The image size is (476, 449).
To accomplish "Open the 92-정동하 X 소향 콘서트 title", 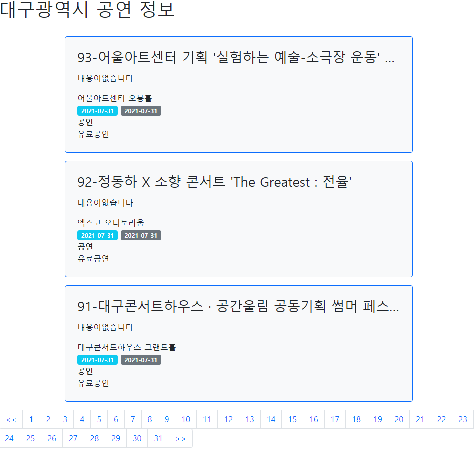I will (x=215, y=182).
